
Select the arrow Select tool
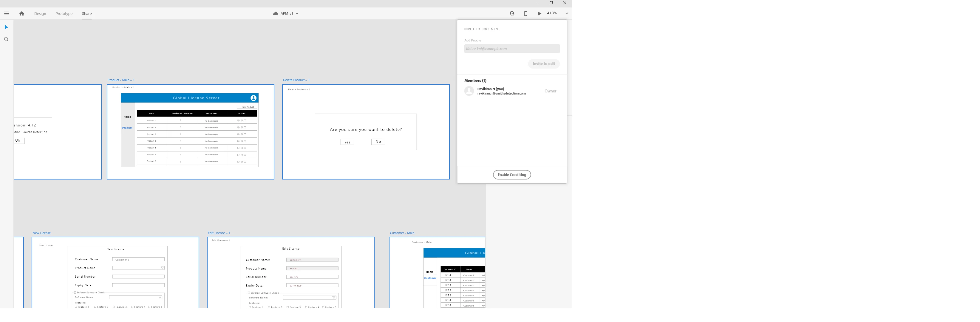(6, 27)
